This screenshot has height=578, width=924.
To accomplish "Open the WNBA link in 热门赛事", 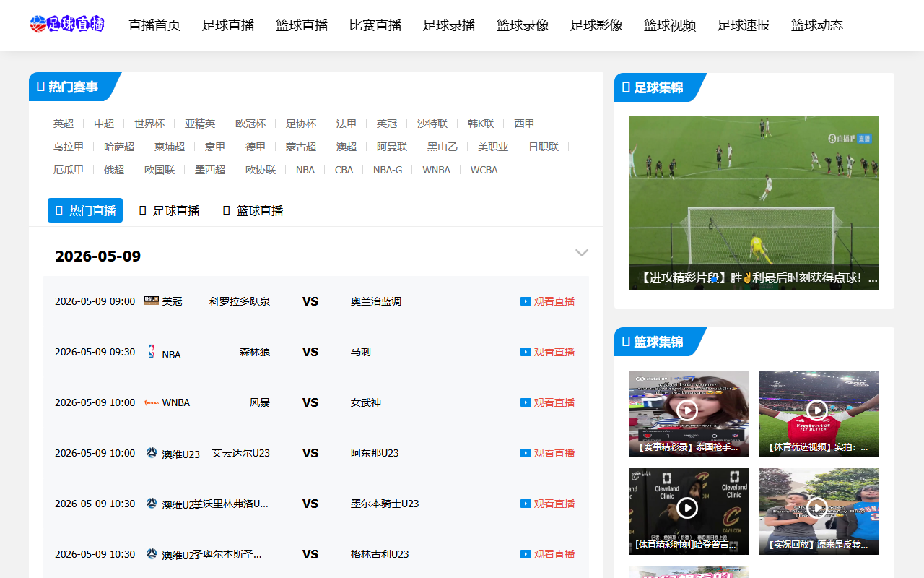I will [x=437, y=170].
